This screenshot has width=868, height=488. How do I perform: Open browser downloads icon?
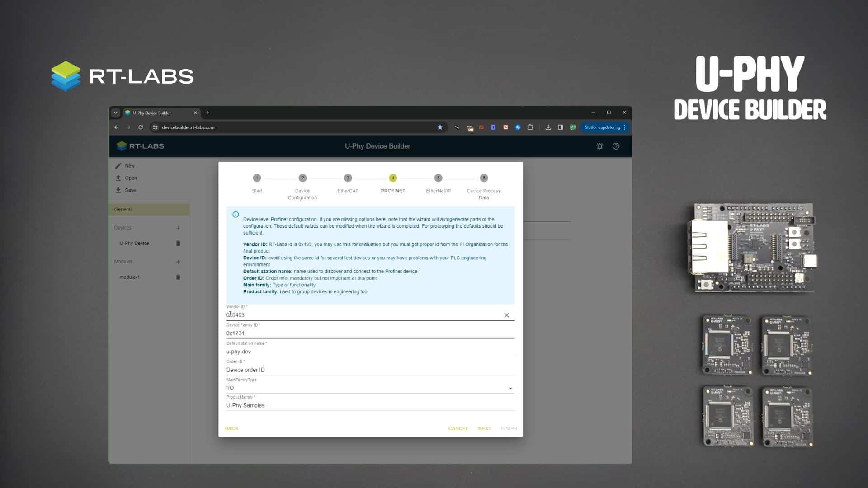[548, 127]
